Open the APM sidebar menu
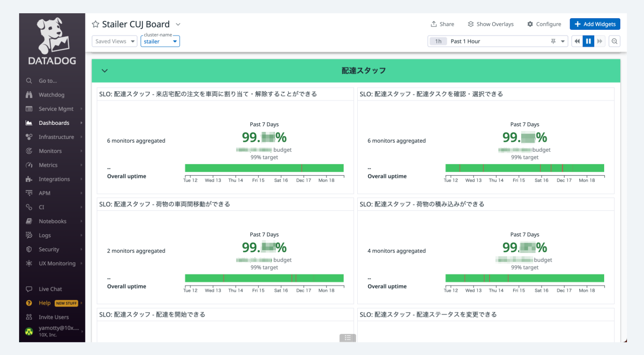This screenshot has height=355, width=644. tap(45, 193)
